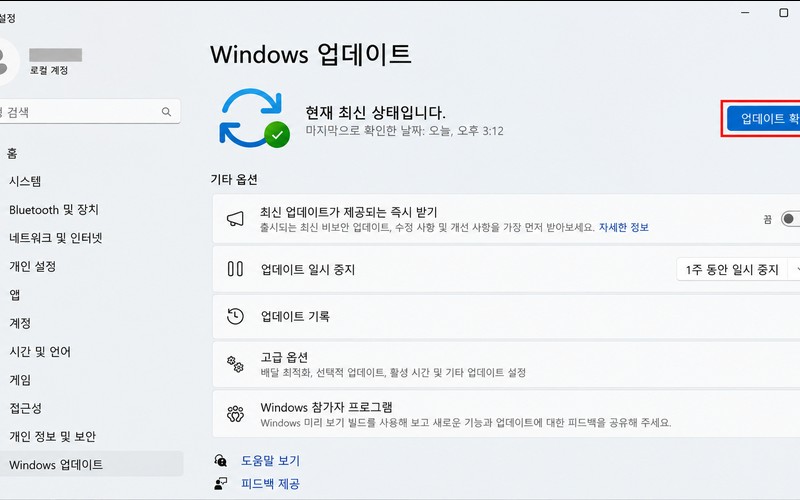Click the maximize window button
Screen dimensions: 800x500
tap(784, 13)
